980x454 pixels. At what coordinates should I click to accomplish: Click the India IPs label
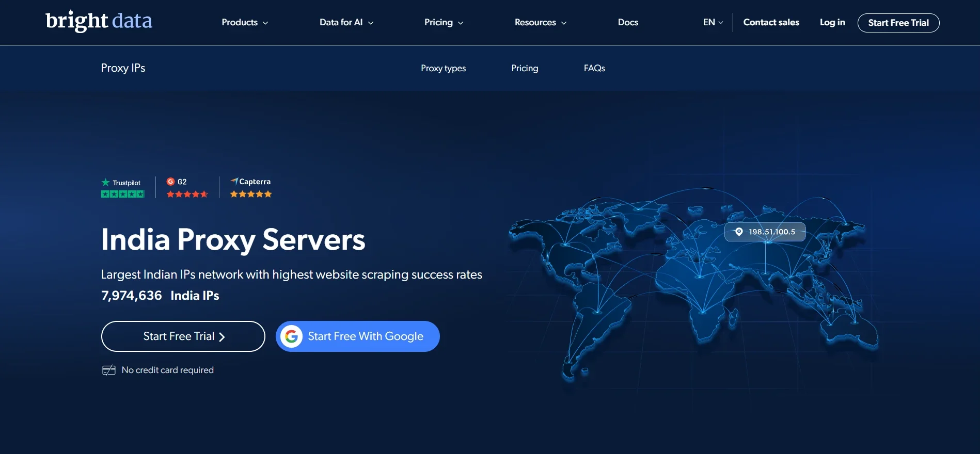tap(195, 296)
